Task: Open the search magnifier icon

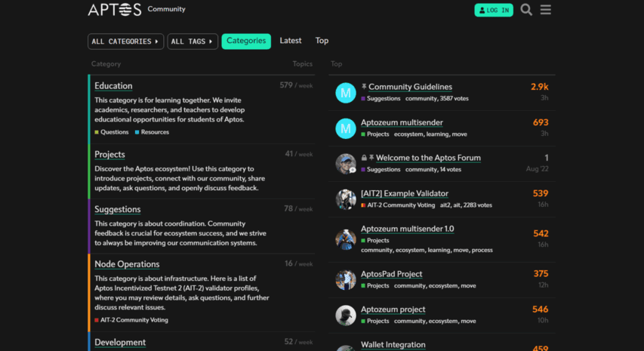Action: pyautogui.click(x=526, y=10)
